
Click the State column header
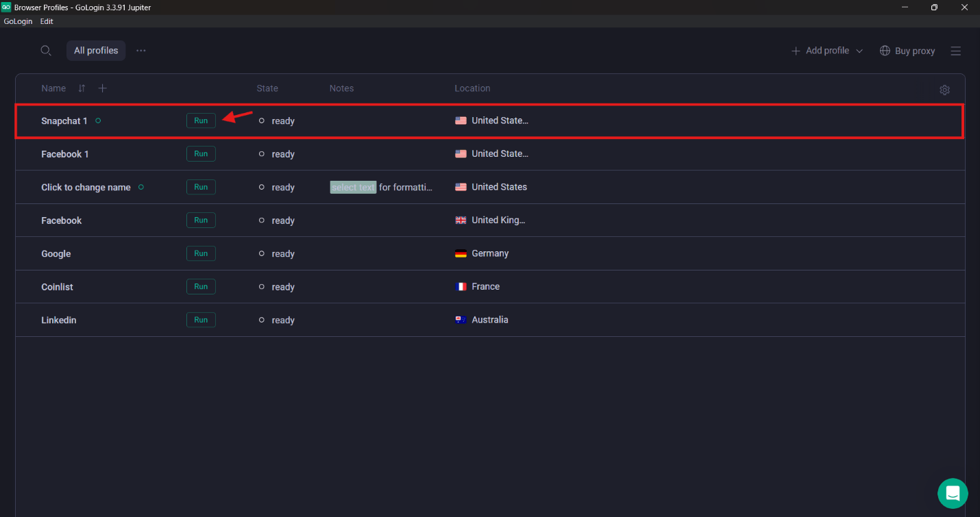point(267,88)
